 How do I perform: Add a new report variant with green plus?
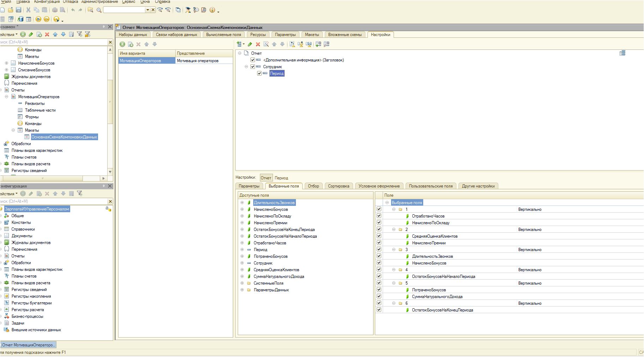point(122,44)
